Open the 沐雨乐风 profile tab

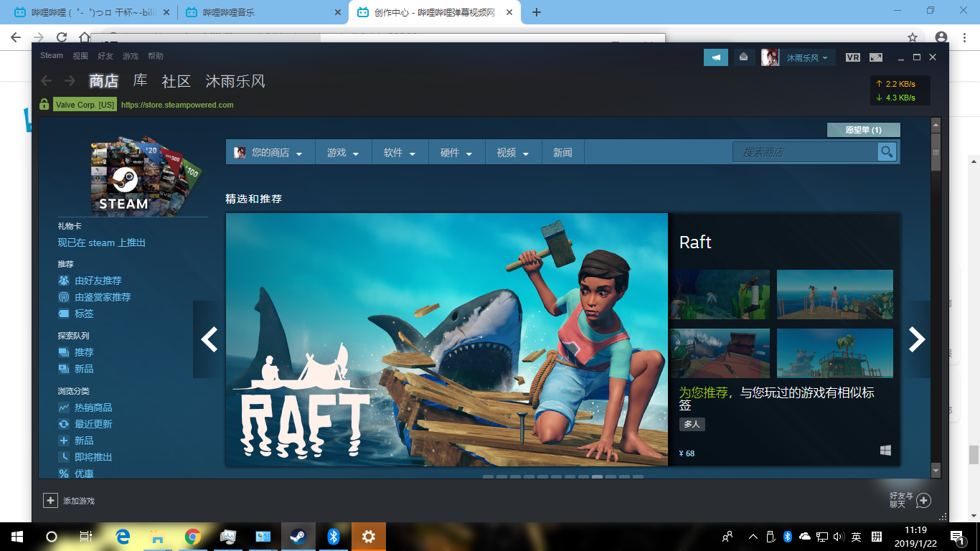(x=235, y=81)
